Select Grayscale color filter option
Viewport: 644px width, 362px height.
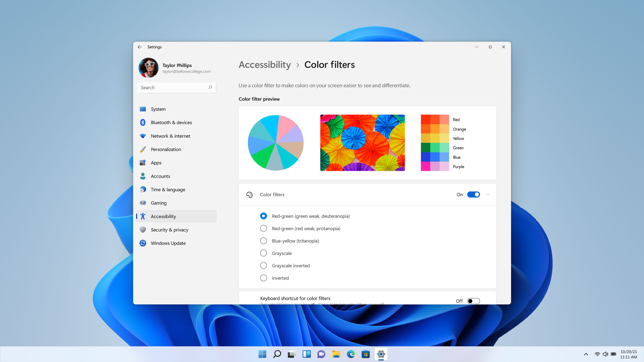[x=263, y=253]
